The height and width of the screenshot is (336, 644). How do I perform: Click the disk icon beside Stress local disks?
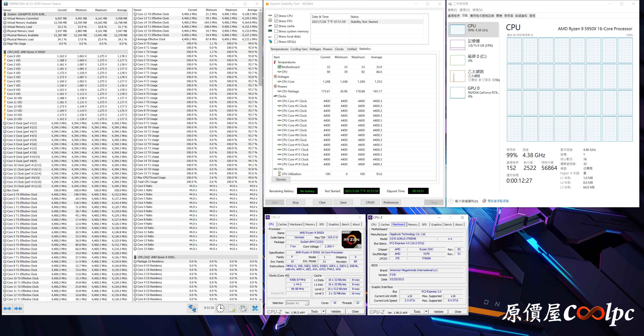270,37
